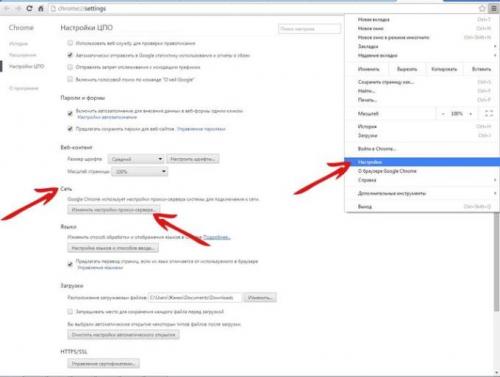Screen dimensions: 500x377
Task: Click the 100% zoom value in menu
Action: pyautogui.click(x=457, y=114)
